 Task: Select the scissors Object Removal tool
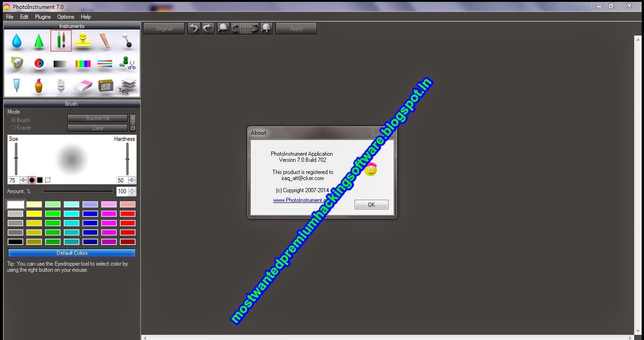pos(127,64)
